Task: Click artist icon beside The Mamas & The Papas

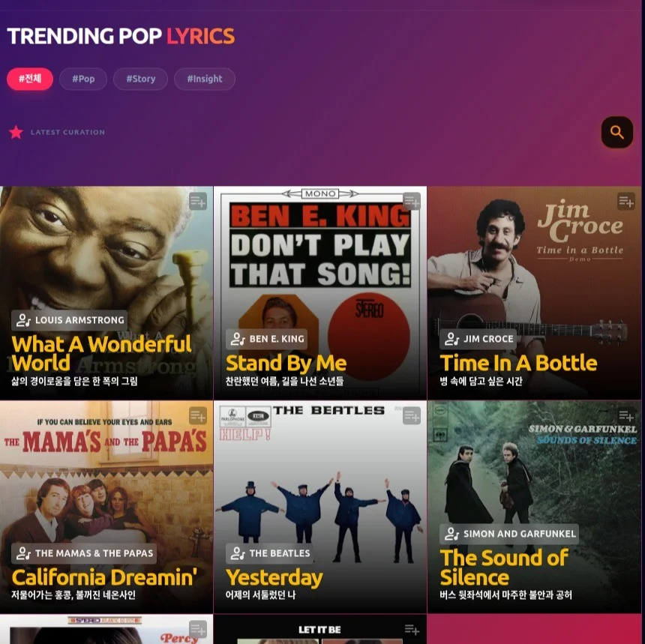Action: pyautogui.click(x=23, y=553)
